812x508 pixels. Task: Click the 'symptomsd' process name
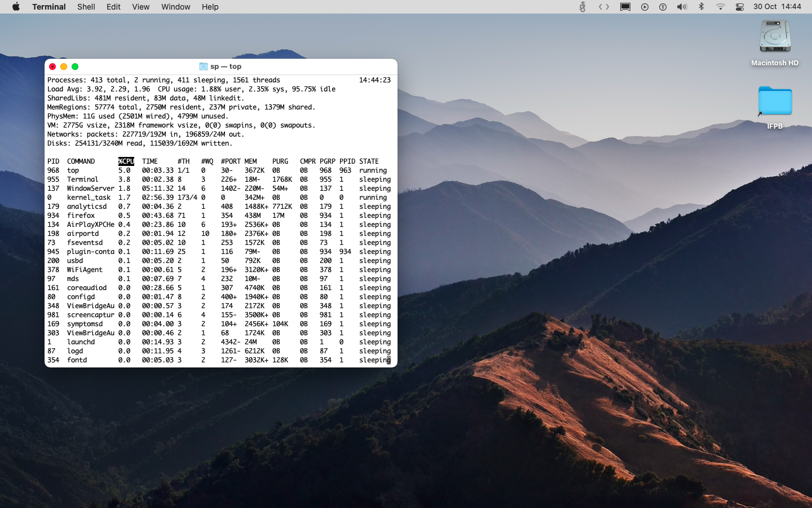(x=85, y=324)
